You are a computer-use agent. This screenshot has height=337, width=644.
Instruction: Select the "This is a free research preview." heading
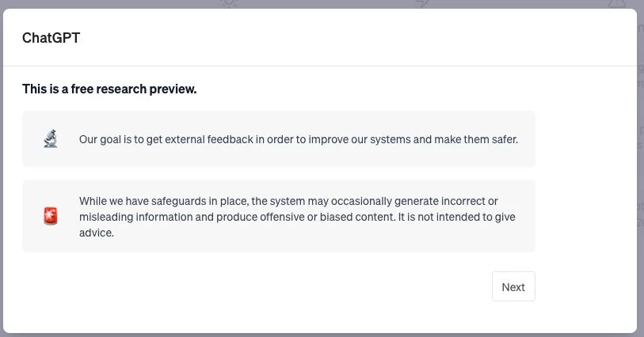(x=109, y=89)
